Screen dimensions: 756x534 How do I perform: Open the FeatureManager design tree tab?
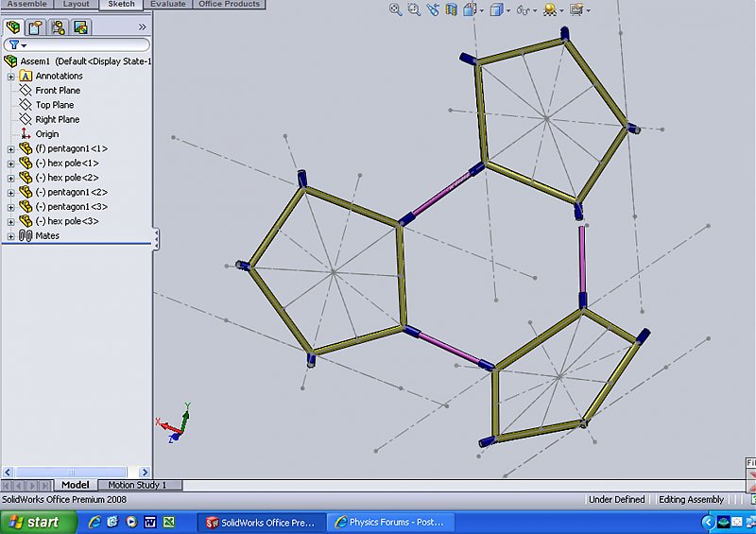(13, 27)
